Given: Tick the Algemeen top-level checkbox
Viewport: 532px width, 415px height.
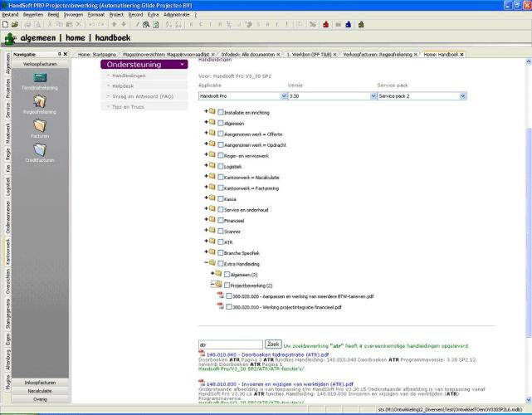Looking at the screenshot, I should [x=221, y=123].
